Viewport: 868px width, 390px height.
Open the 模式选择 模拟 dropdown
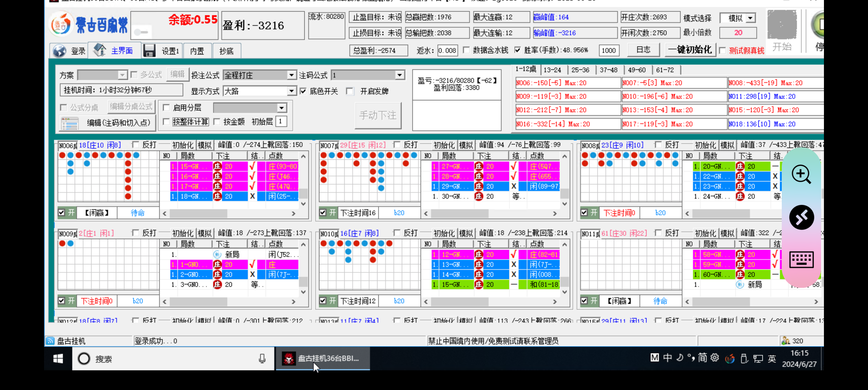coord(751,17)
